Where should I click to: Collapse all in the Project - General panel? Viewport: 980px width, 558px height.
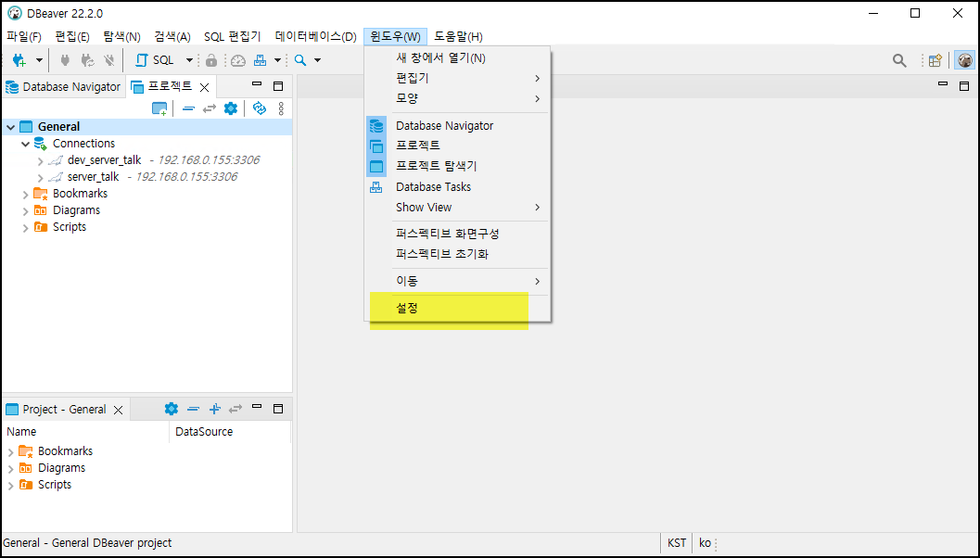[x=193, y=409]
